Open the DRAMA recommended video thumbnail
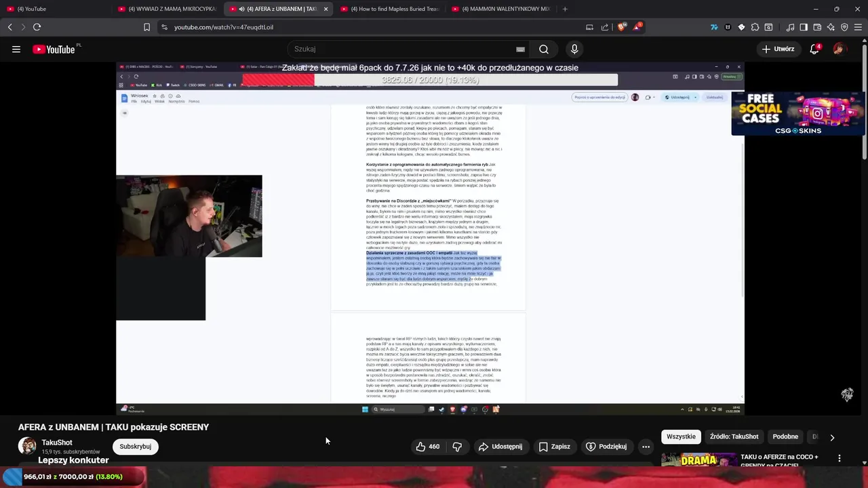868x488 pixels. click(698, 459)
